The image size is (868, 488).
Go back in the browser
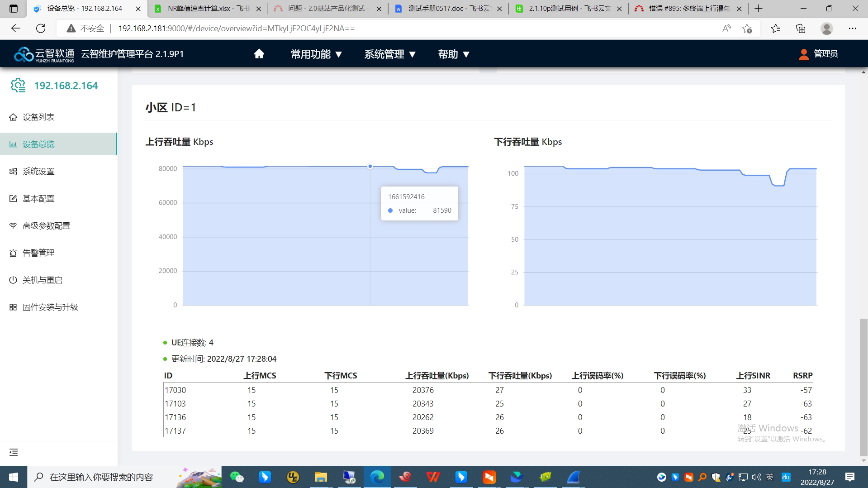pyautogui.click(x=16, y=29)
